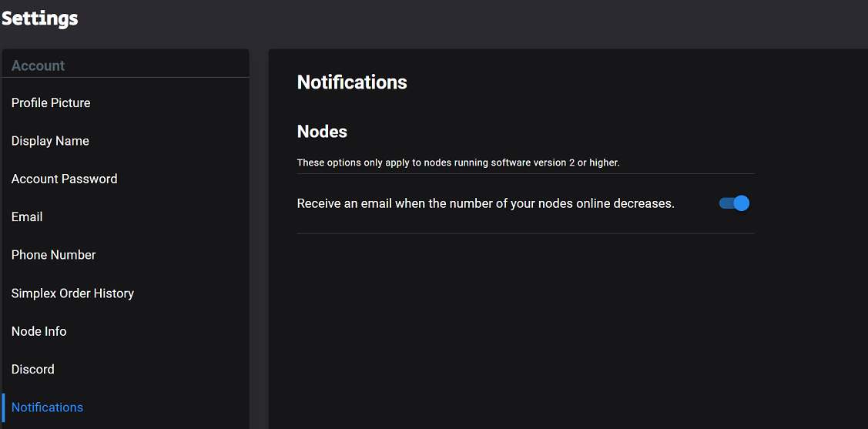Click the Notifications panel heading
868x429 pixels.
point(352,82)
